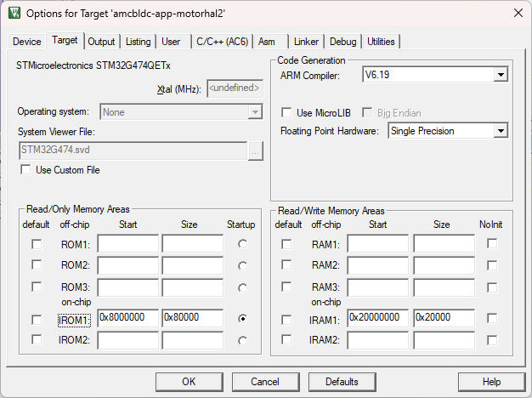Click the ROM2 Size input field
This screenshot has width=532, height=398.
coord(193,265)
